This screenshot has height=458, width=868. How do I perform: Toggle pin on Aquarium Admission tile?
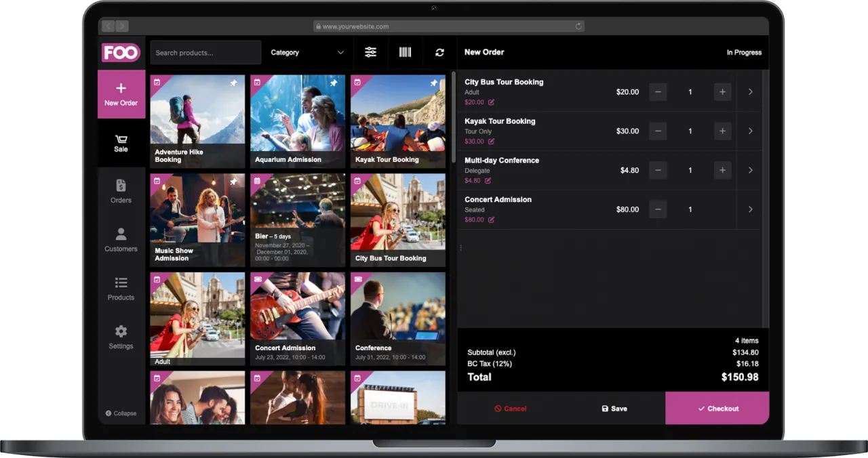point(334,83)
